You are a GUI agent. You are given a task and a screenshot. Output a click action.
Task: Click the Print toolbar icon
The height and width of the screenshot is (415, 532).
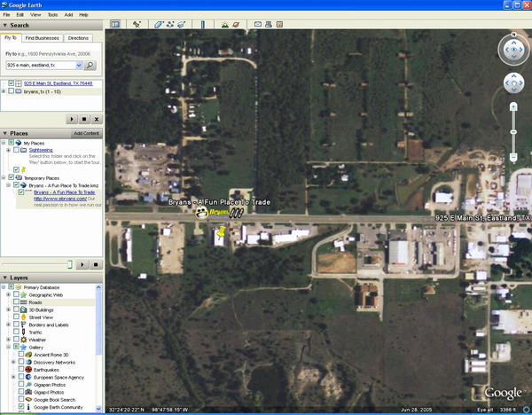point(269,25)
